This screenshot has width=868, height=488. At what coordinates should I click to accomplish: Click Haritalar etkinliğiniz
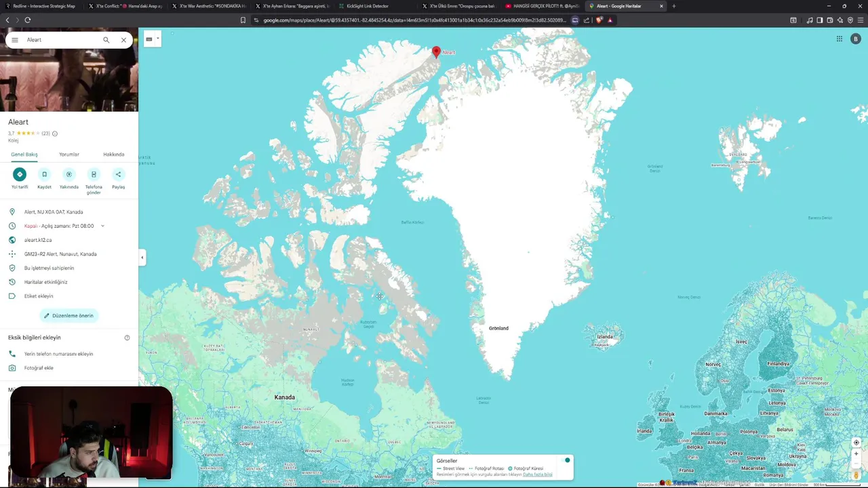pos(46,282)
